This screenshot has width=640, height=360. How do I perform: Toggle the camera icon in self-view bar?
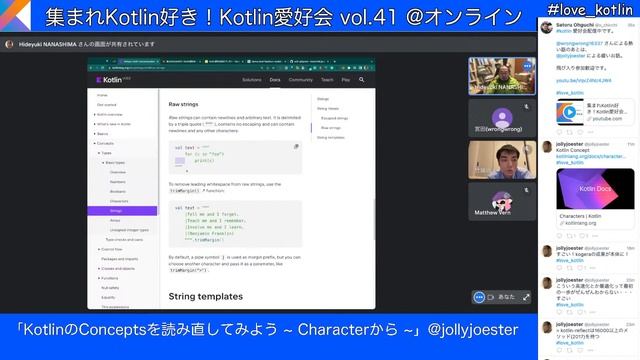coord(491,297)
